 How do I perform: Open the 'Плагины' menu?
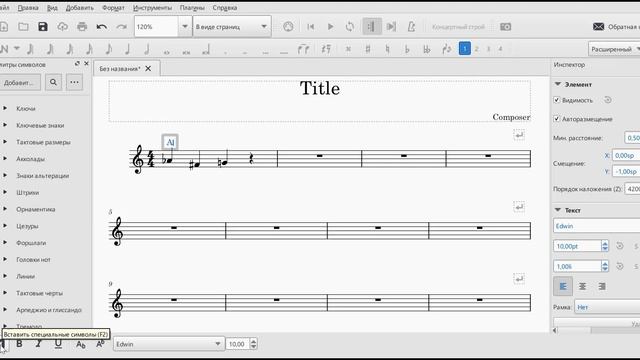point(192,8)
